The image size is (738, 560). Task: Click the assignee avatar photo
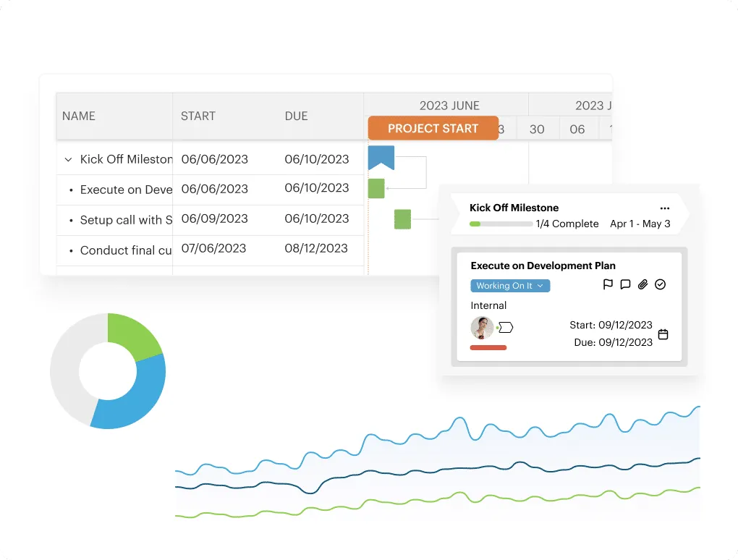(x=482, y=327)
